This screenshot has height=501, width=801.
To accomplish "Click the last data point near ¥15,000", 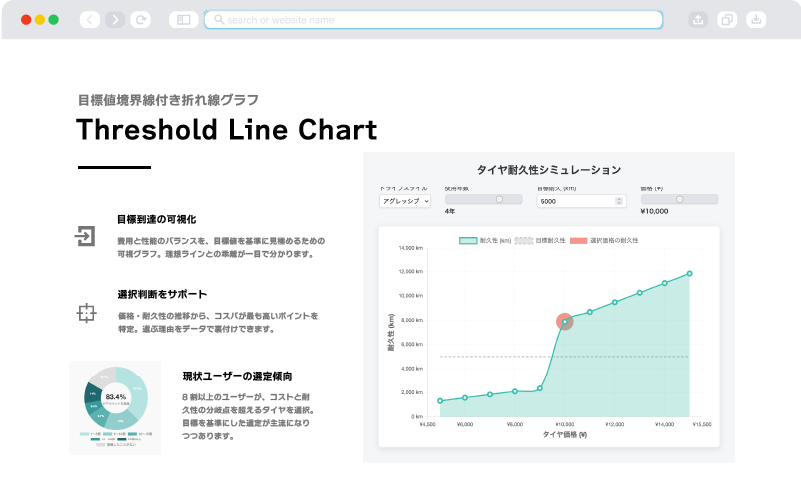I will click(x=690, y=274).
